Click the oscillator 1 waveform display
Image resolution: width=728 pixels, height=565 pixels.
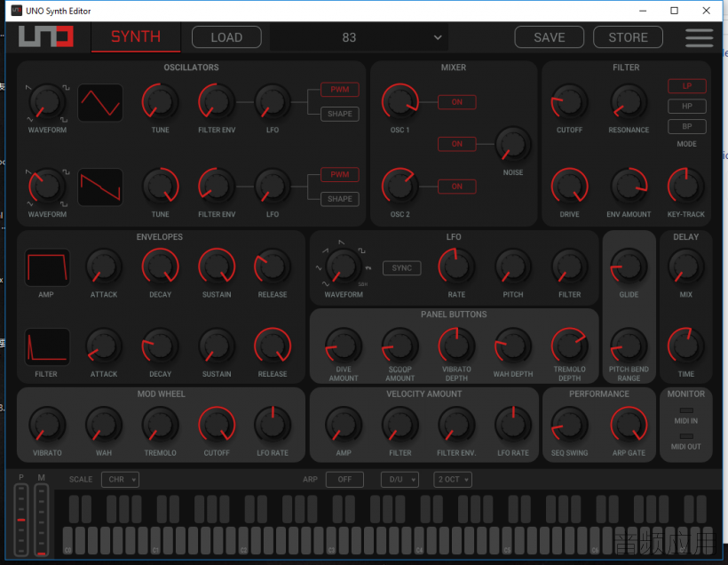99,103
